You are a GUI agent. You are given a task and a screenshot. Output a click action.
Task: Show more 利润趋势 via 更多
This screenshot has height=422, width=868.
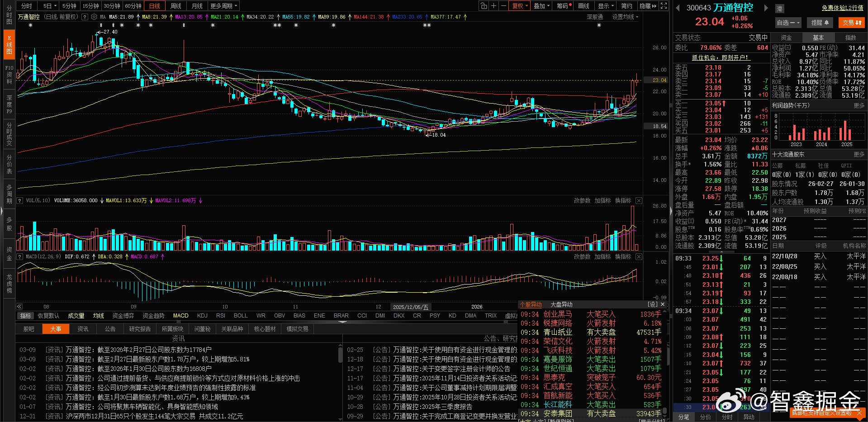[859, 105]
